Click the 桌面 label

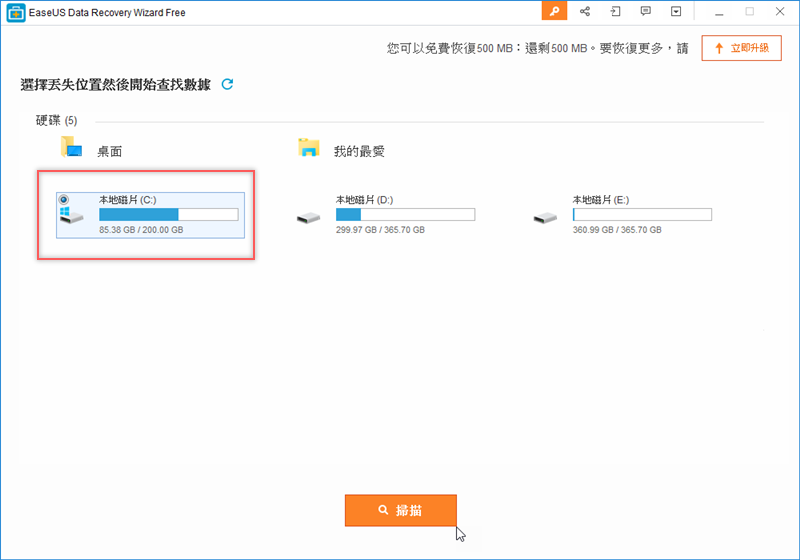point(110,151)
